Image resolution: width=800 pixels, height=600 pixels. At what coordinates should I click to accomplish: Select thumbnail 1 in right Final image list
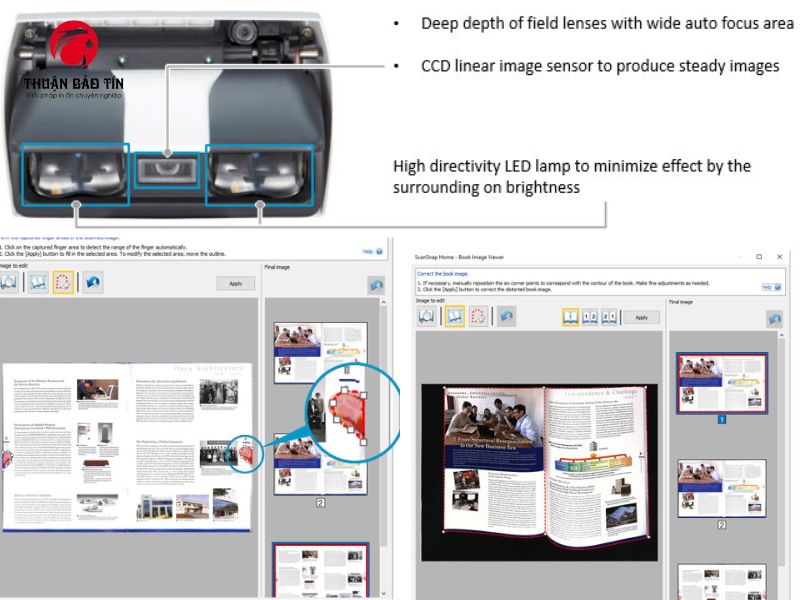pos(721,383)
